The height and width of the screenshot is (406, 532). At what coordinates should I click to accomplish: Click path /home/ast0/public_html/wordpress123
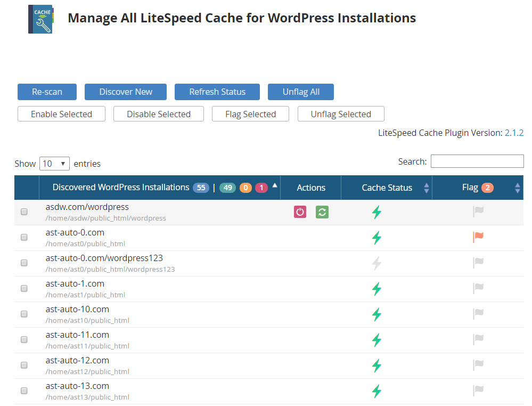click(110, 270)
